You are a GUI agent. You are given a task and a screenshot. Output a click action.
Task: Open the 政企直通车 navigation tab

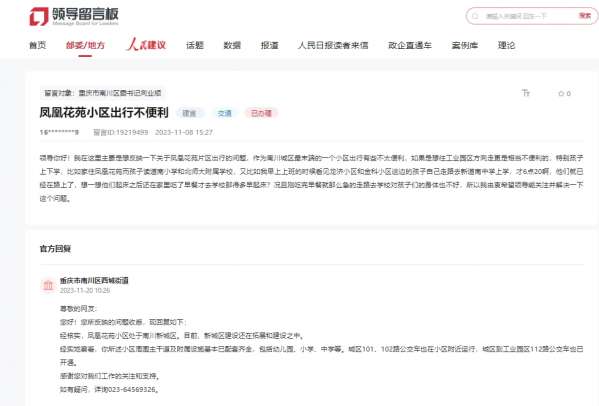[410, 45]
